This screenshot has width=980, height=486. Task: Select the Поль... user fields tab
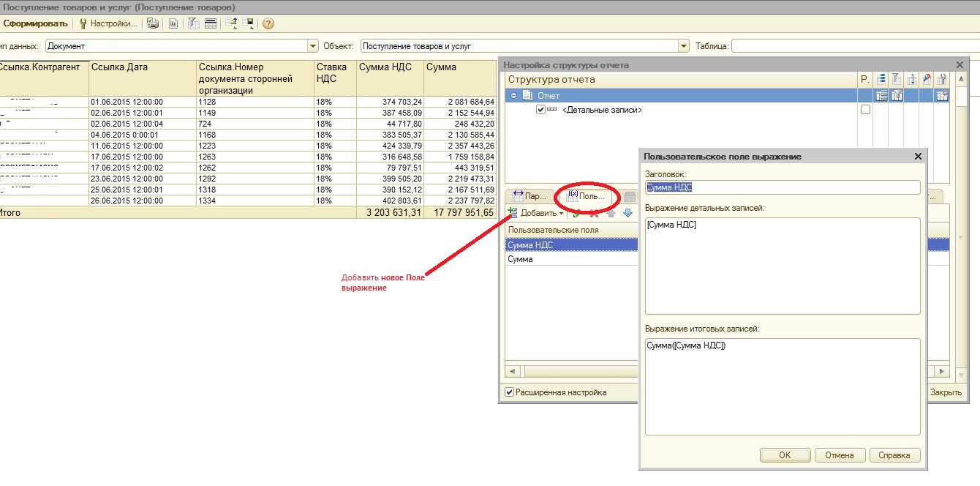585,196
